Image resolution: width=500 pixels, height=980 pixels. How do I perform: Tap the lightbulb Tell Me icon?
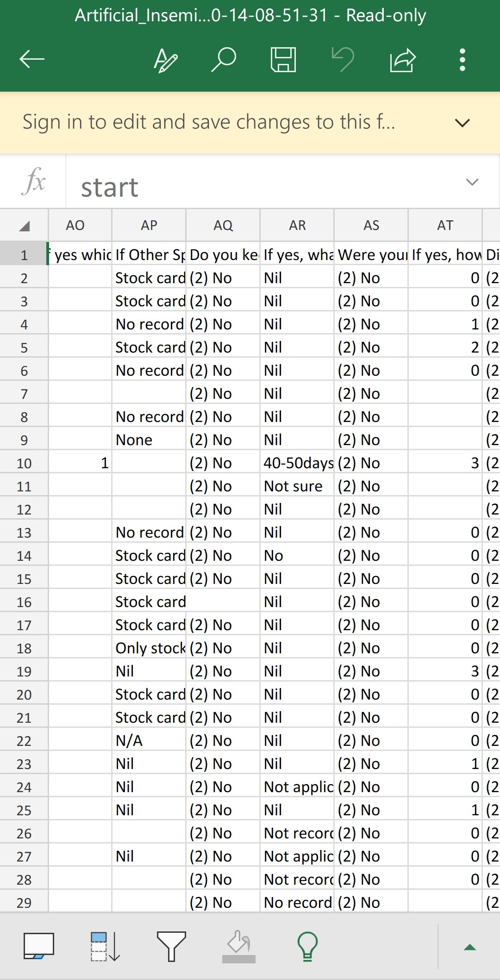click(307, 947)
